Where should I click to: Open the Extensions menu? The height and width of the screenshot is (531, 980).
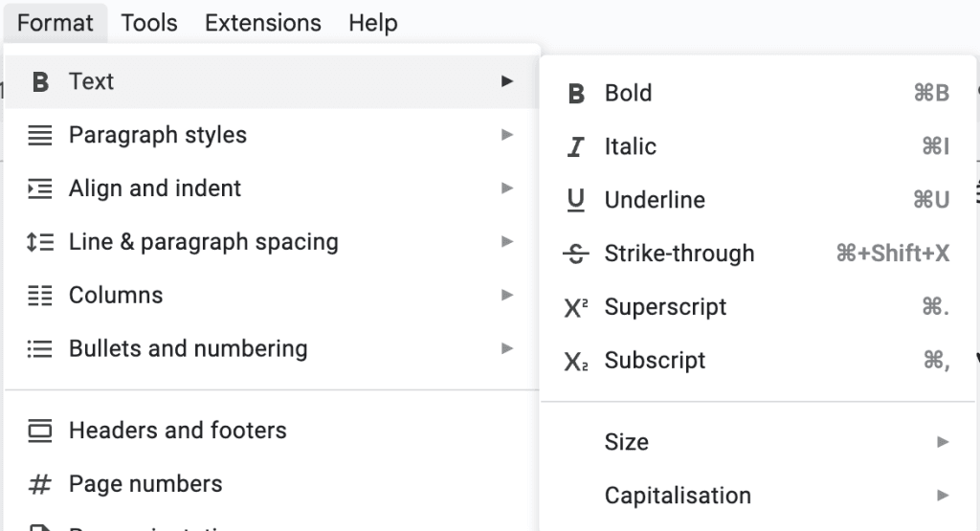click(x=263, y=23)
